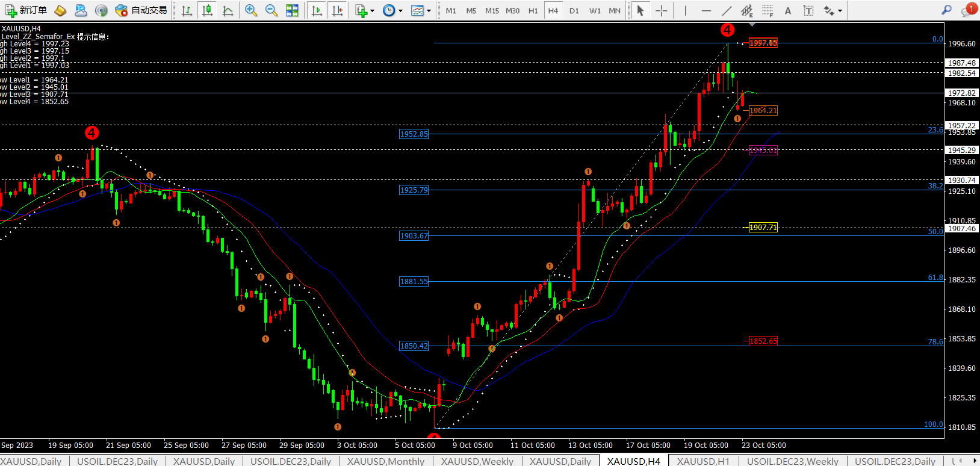Select the red 1964.21 level label

763,111
